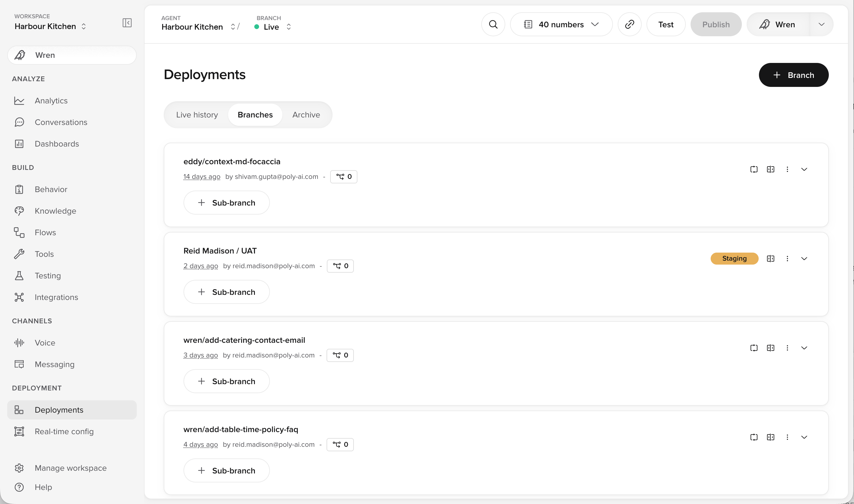This screenshot has height=504, width=854.
Task: Open the Harbour Kitchen workspace switcher
Action: tap(50, 26)
